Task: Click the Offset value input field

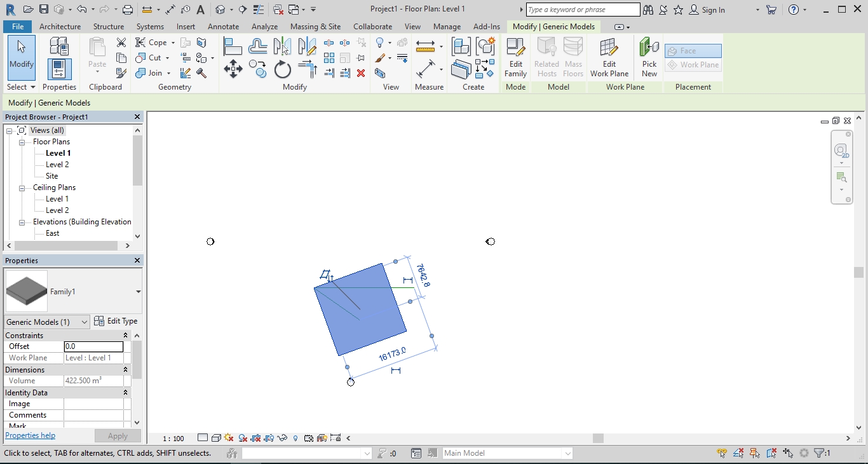Action: click(93, 346)
